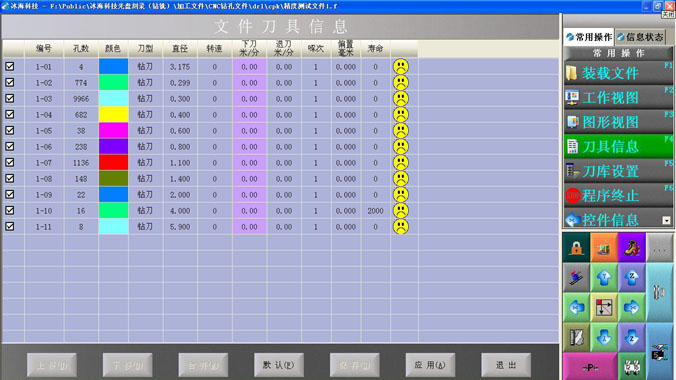Open 图形视图 graphic view
Image resolution: width=676 pixels, height=380 pixels.
[618, 122]
